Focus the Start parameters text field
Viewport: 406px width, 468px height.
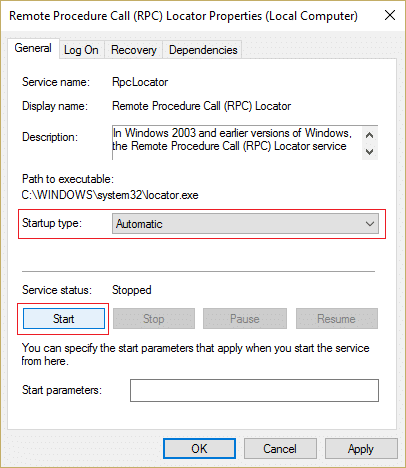[x=254, y=390]
